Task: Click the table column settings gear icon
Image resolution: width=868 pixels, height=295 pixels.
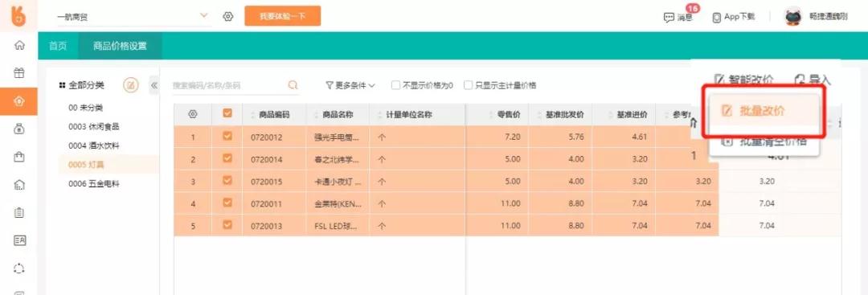Action: point(193,114)
